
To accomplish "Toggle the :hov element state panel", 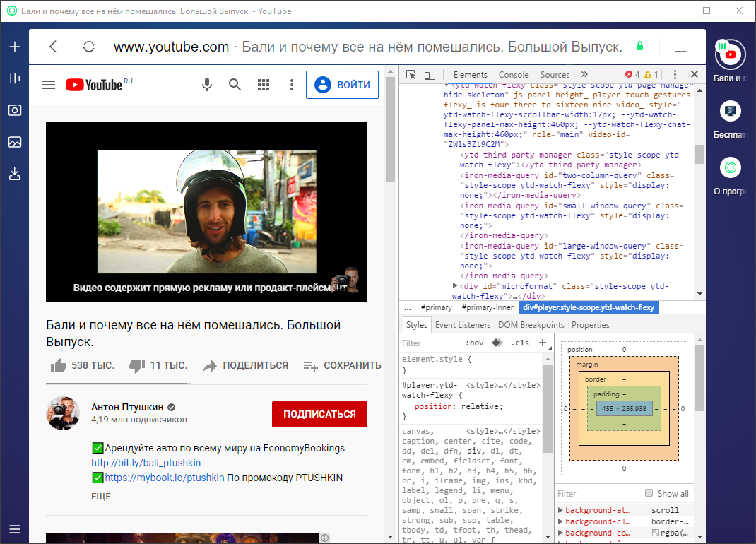I will 475,343.
